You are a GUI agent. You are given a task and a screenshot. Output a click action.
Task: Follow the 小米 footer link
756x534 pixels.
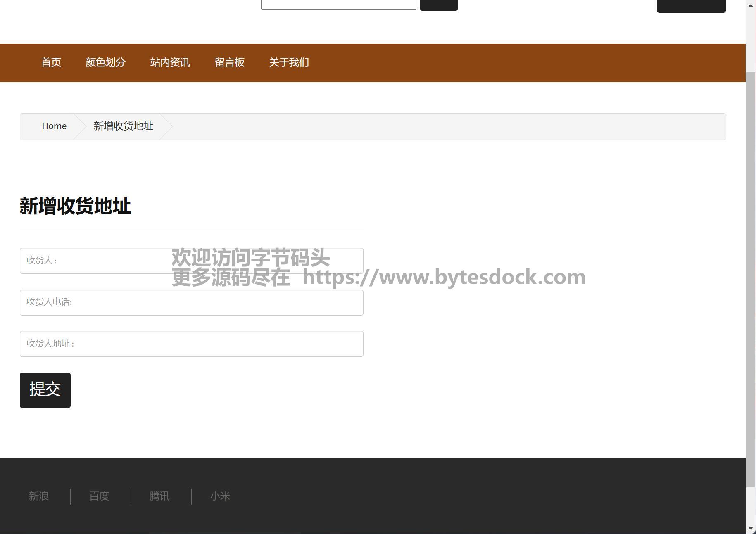click(x=220, y=496)
